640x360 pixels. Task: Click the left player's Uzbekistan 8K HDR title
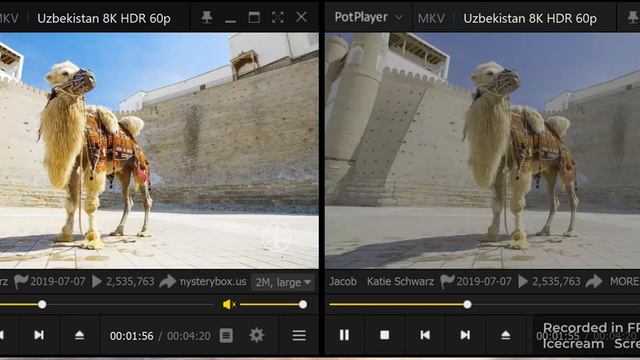104,18
